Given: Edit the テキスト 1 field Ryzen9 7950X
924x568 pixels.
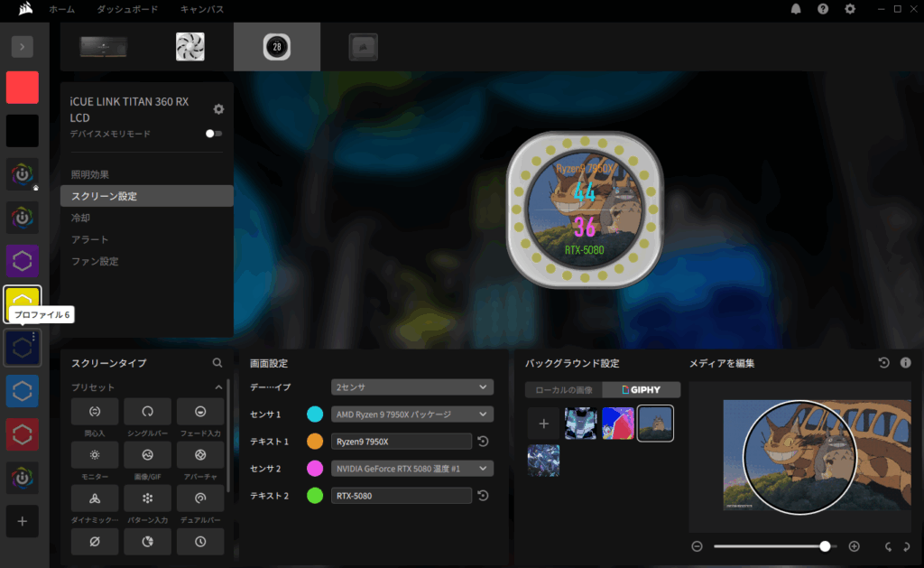Looking at the screenshot, I should 402,442.
